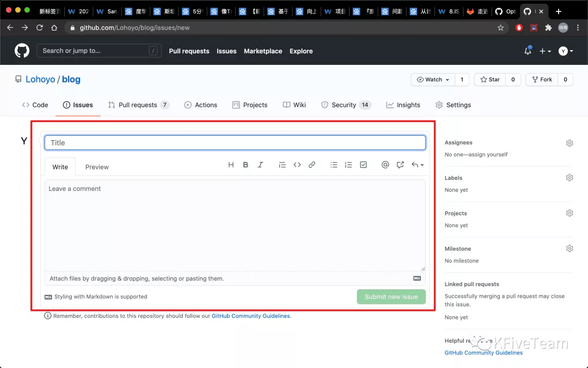Reference an issue or pull request icon
This screenshot has width=588, height=368.
[400, 165]
